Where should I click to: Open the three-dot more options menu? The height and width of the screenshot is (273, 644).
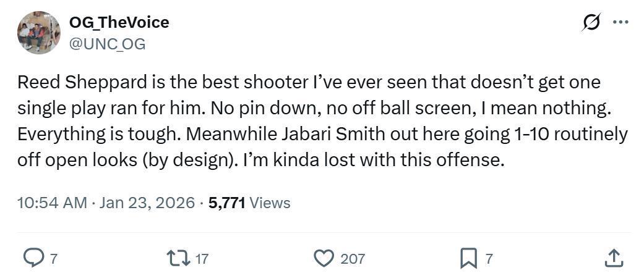pyautogui.click(x=620, y=23)
